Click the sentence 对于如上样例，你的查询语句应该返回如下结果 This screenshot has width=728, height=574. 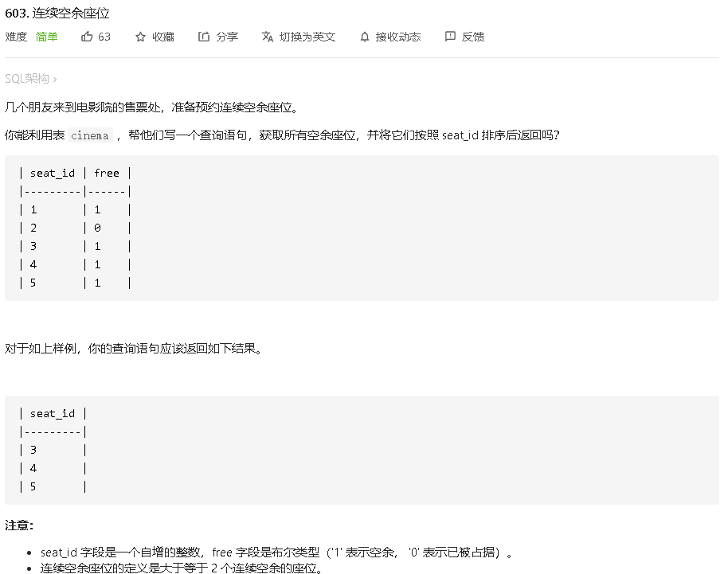click(134, 349)
